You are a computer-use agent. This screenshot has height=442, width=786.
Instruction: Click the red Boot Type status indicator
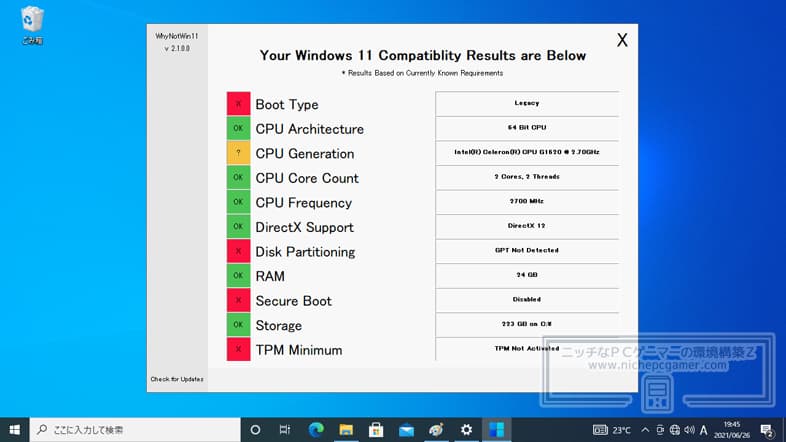click(x=238, y=104)
